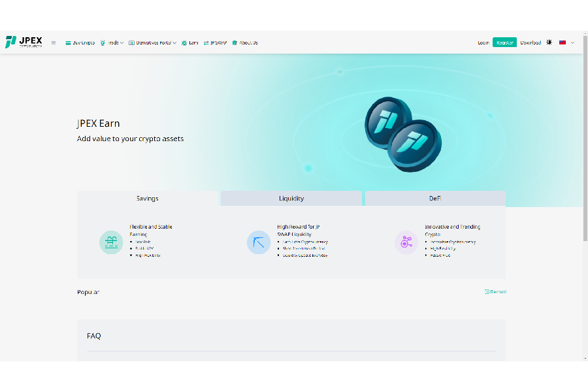Click the scrollbar up arrow
Screen dimensions: 588x392
[585, 33]
